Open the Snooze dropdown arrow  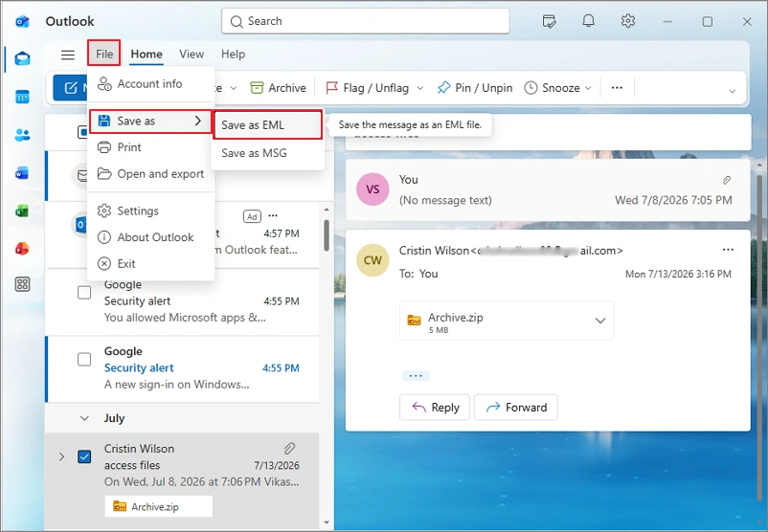[x=588, y=89]
